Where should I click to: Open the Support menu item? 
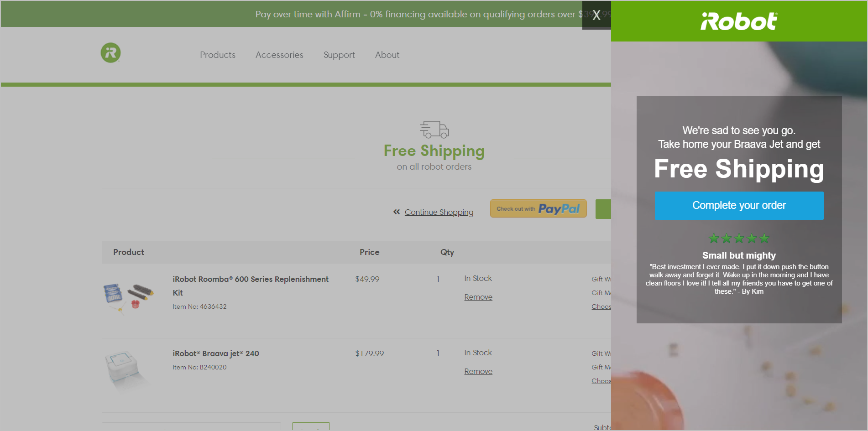pos(339,55)
